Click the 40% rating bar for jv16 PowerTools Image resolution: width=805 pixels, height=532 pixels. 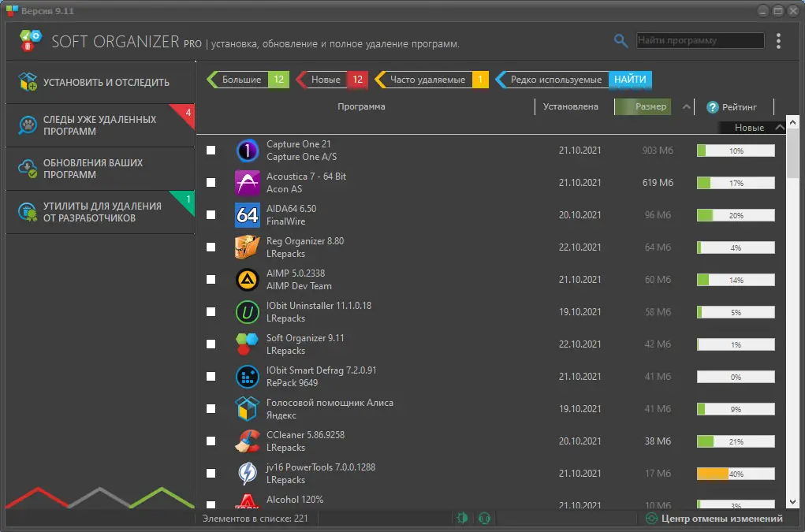[x=736, y=474]
